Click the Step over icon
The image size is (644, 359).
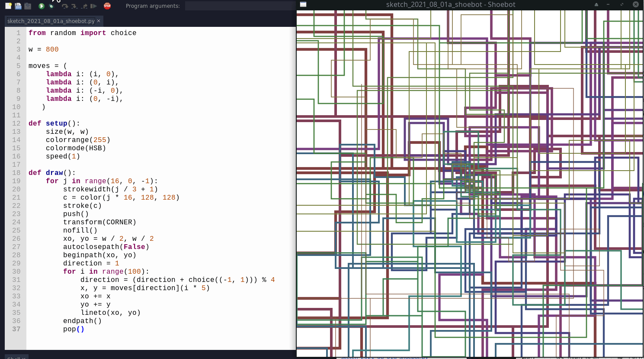coord(65,6)
